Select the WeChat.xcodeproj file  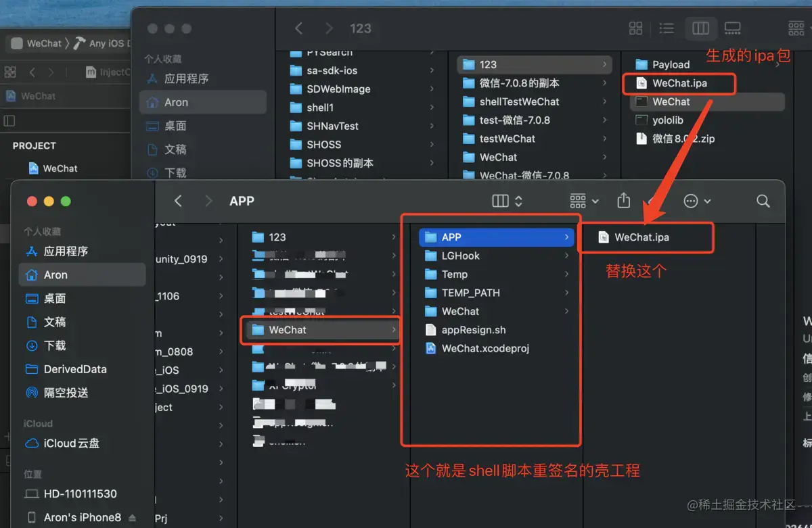[496, 349]
